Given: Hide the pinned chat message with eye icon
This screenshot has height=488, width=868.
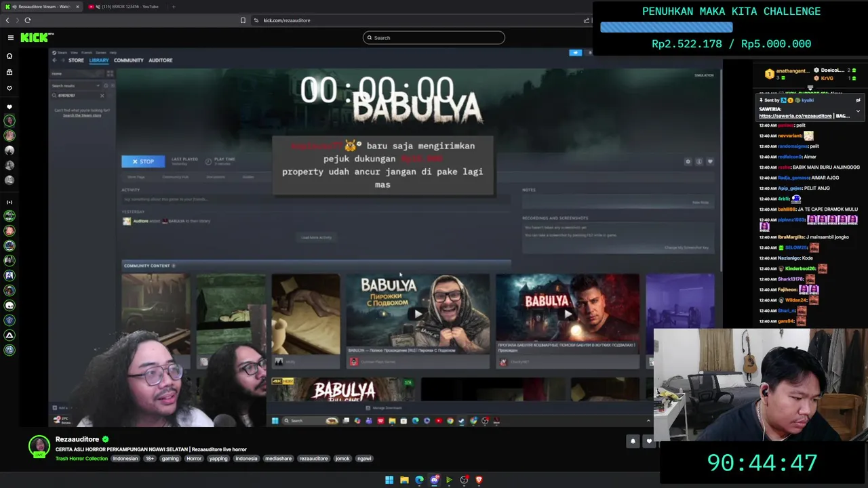Looking at the screenshot, I should click(858, 100).
